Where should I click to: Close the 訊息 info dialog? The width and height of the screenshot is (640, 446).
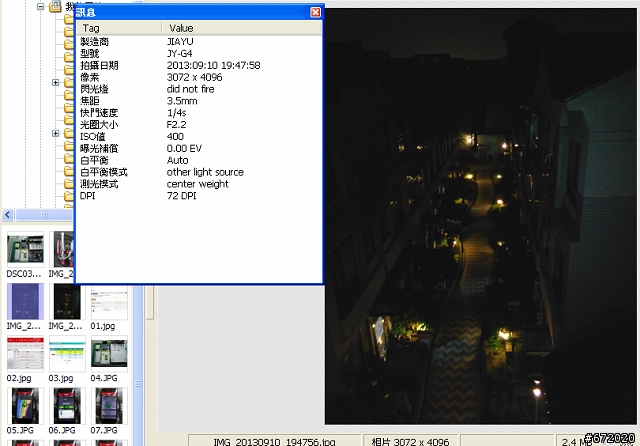coord(316,12)
